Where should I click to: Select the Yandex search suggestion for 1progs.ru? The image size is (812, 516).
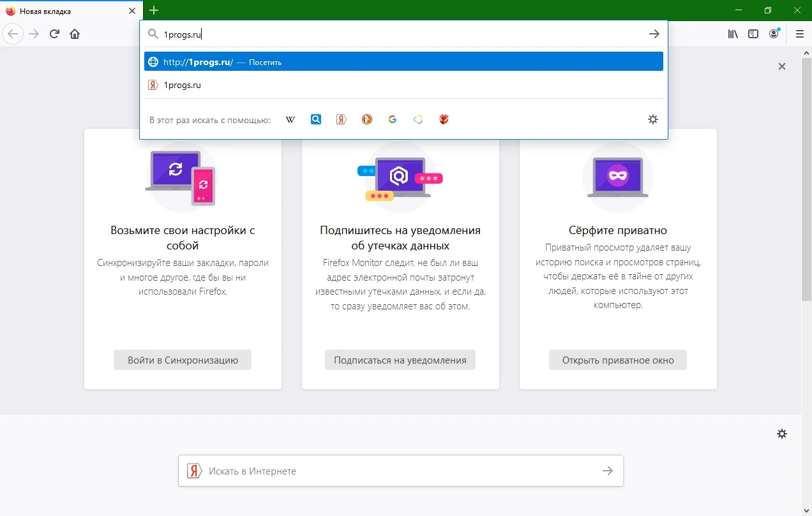tap(403, 85)
